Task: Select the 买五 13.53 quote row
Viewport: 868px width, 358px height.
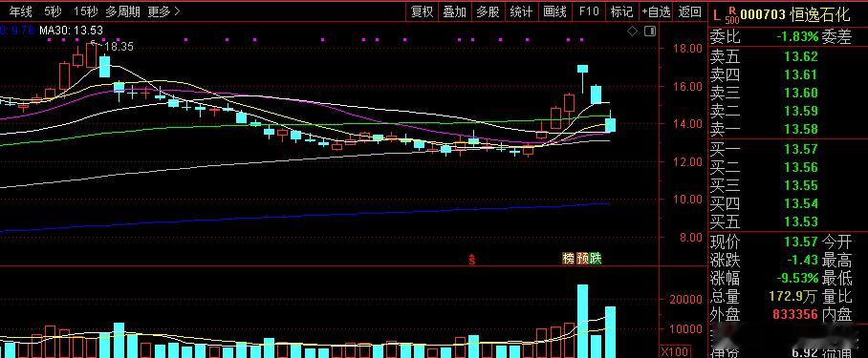Action: click(x=764, y=222)
